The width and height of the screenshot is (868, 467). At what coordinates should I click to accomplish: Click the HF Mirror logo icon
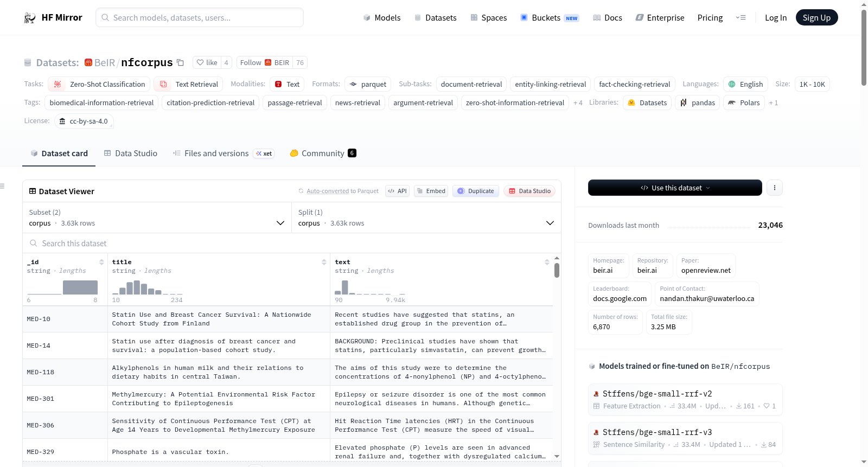(x=30, y=18)
